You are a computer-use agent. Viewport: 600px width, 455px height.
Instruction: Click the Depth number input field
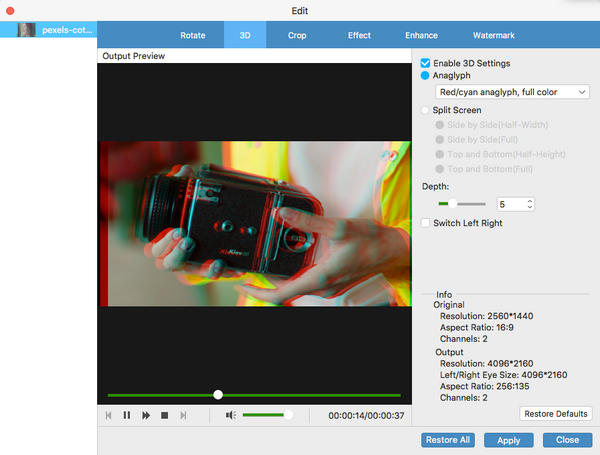point(508,204)
